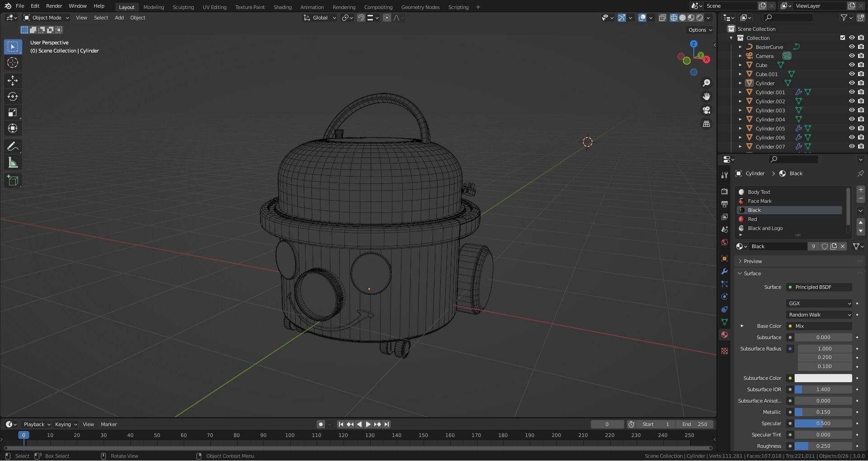Expand Cylinder.001 in outliner
This screenshot has width=868, height=461.
coord(740,92)
